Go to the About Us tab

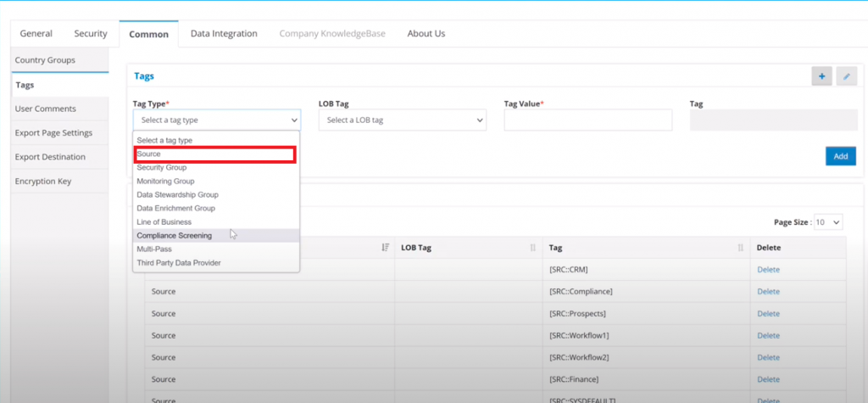click(x=426, y=34)
